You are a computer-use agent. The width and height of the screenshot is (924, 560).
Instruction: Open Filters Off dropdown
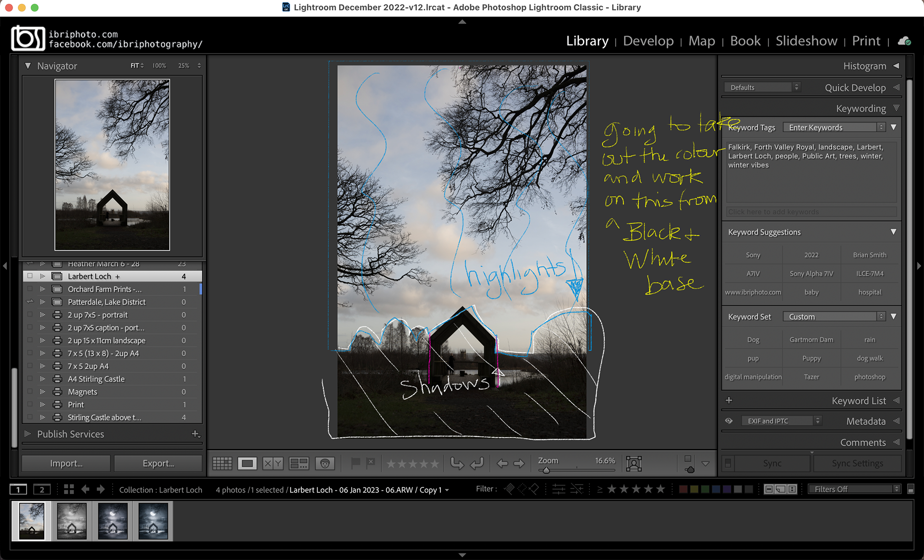(x=854, y=489)
